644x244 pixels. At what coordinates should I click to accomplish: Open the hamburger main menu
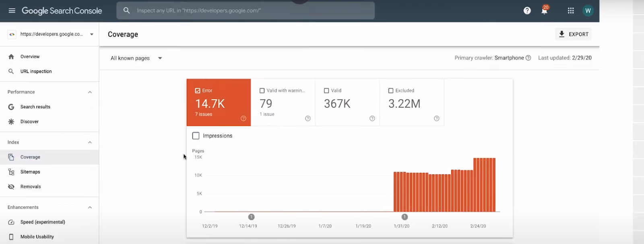click(x=12, y=10)
